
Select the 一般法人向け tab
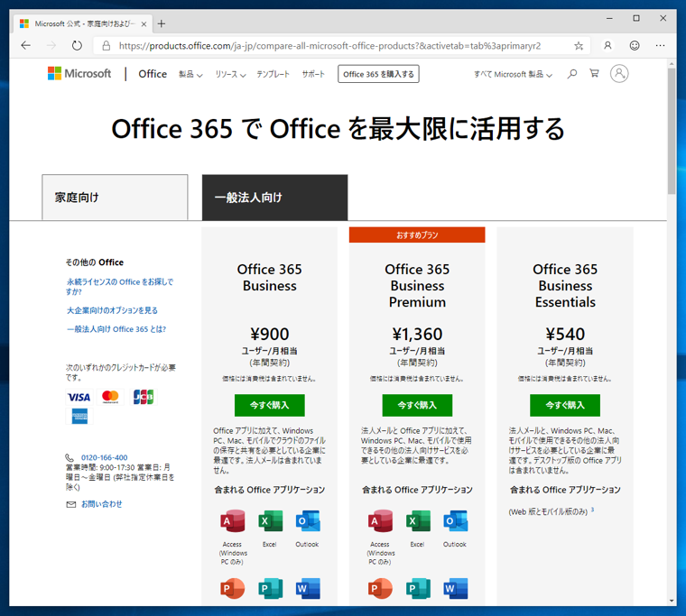(274, 198)
